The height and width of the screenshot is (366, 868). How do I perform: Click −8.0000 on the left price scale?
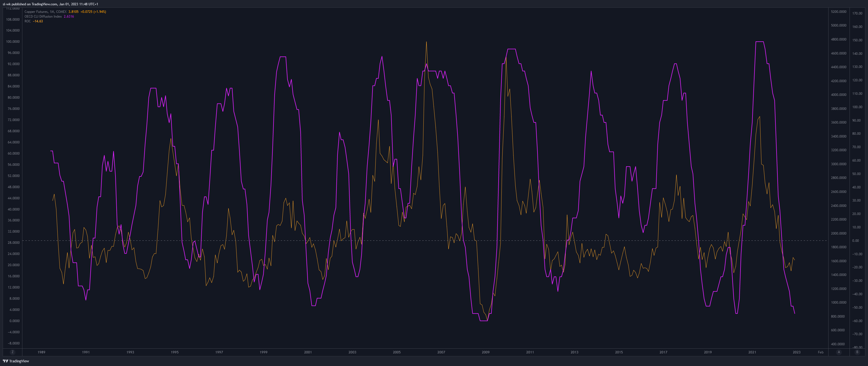(x=13, y=343)
